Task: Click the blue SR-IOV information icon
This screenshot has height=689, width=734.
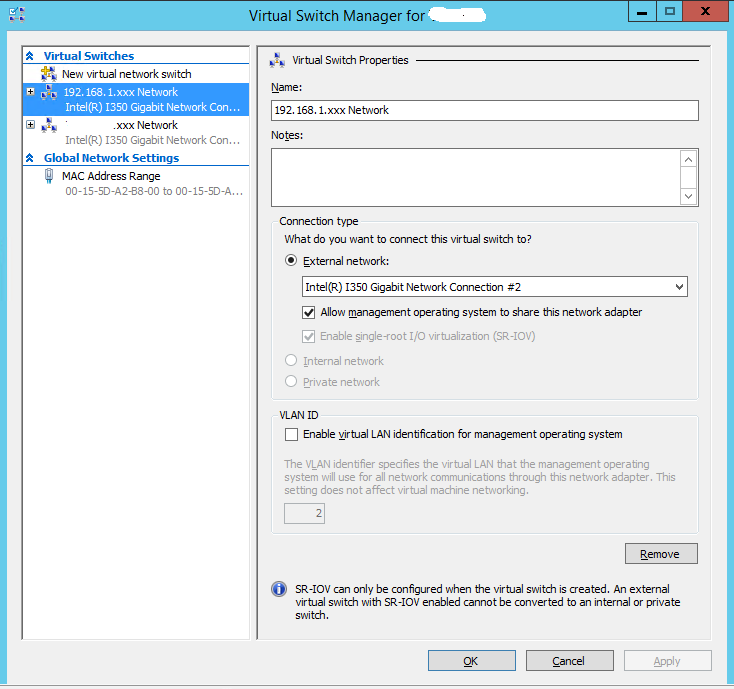Action: coord(279,589)
